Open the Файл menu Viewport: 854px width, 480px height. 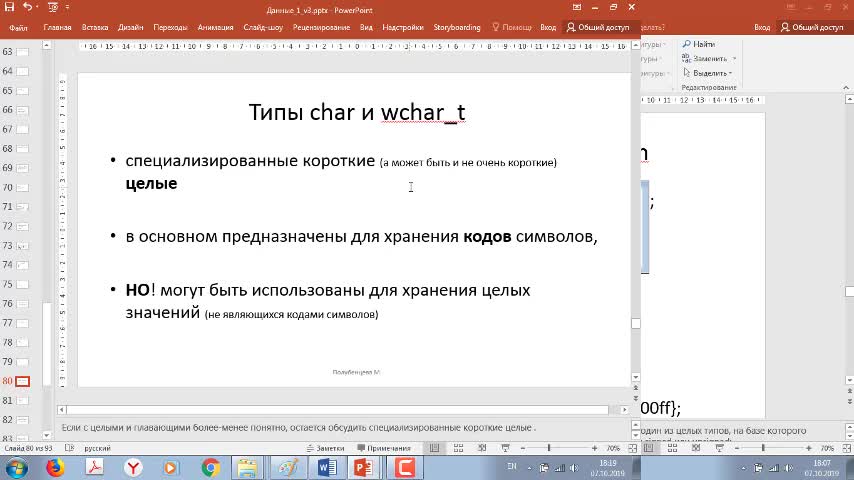pos(18,27)
